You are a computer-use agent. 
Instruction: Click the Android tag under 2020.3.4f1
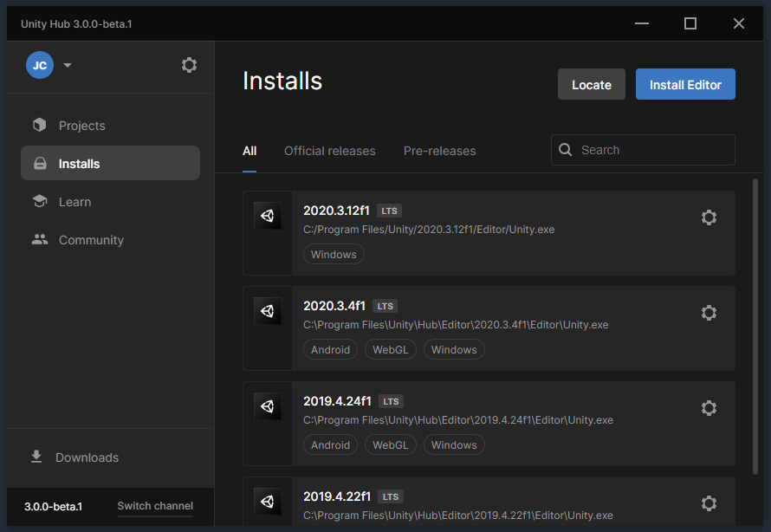(x=330, y=349)
